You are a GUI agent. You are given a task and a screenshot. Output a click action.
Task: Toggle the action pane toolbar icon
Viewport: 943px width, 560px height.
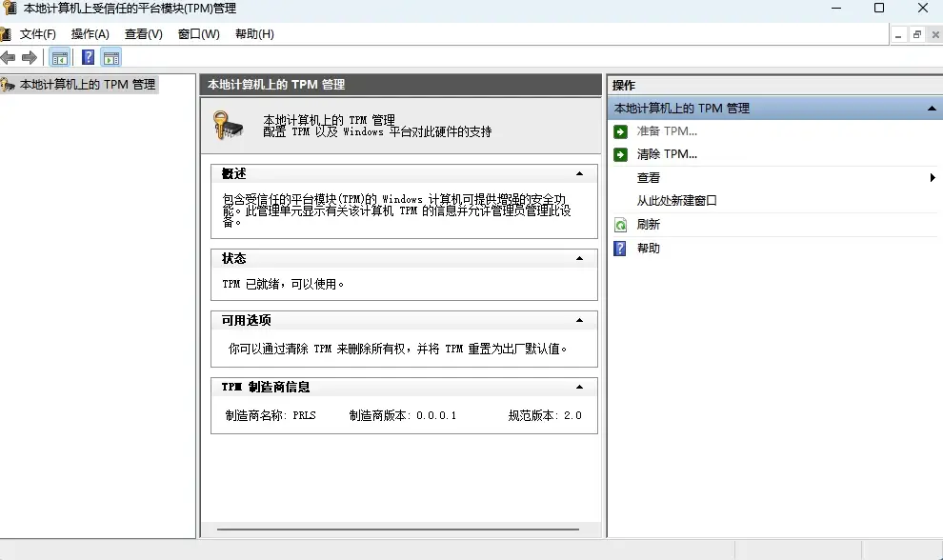click(x=111, y=58)
